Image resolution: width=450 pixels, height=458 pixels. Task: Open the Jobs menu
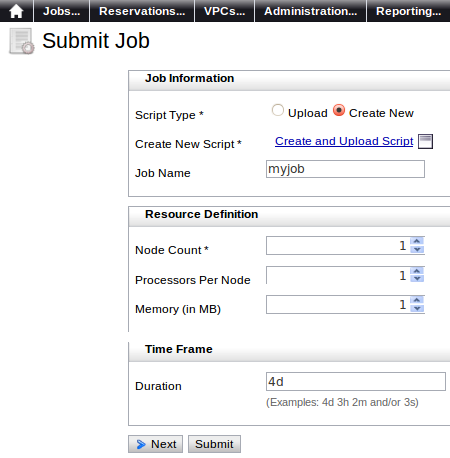pyautogui.click(x=61, y=11)
